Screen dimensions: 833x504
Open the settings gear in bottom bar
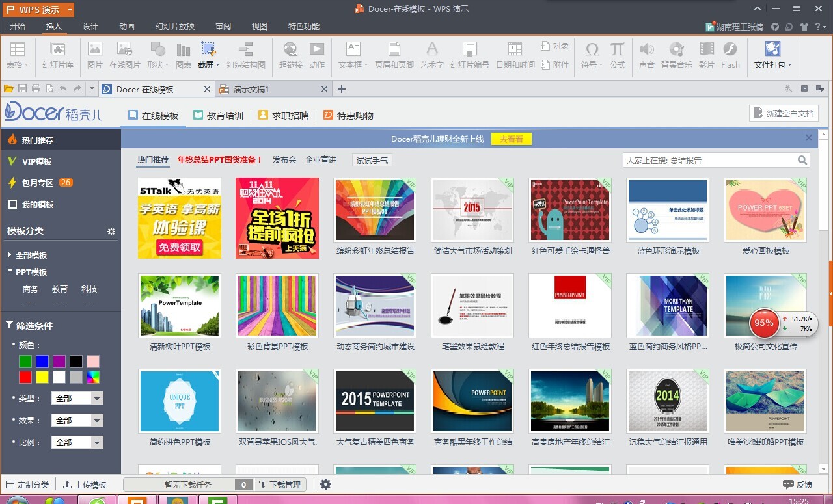point(326,484)
